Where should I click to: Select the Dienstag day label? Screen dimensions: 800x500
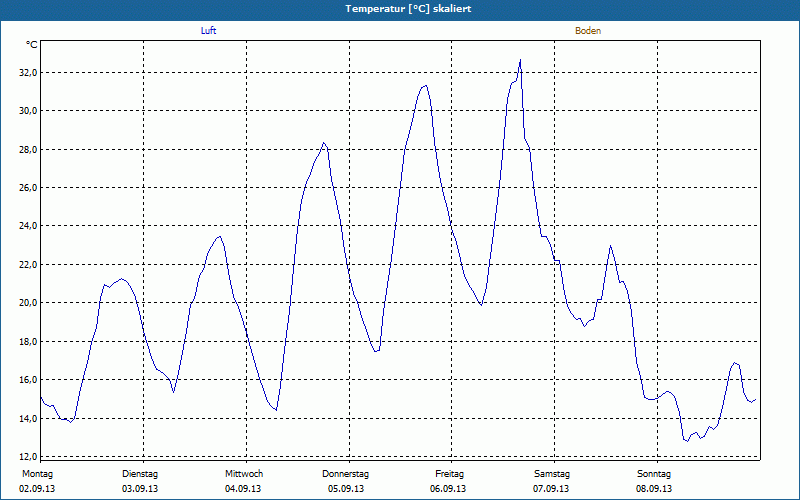coord(140,474)
